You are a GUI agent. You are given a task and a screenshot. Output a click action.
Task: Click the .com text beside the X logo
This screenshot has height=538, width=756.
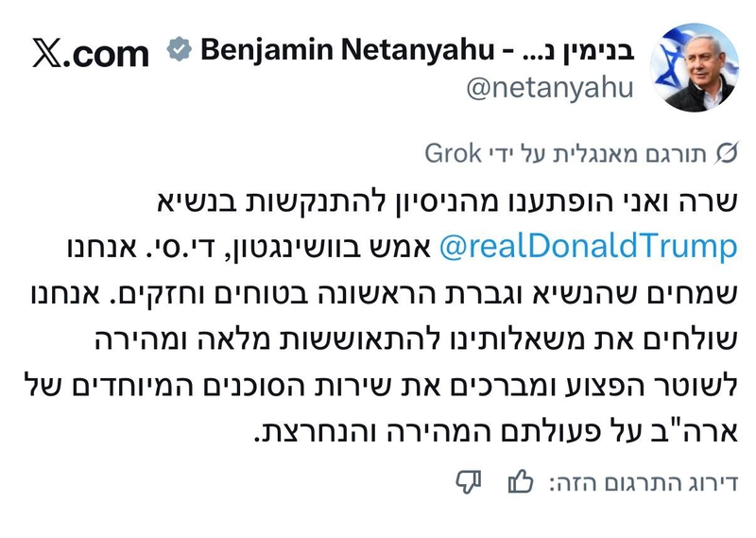[x=107, y=54]
